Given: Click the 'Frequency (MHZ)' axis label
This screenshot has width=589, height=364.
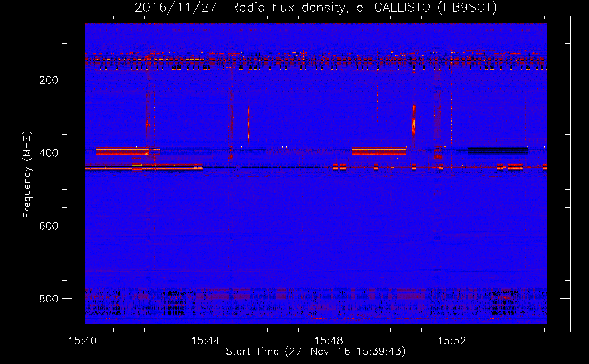Looking at the screenshot, I should 27,175.
